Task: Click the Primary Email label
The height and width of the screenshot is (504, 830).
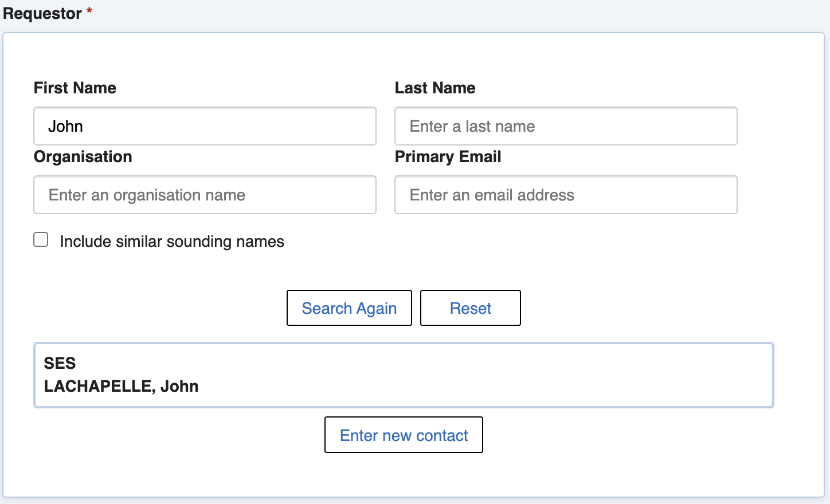Action: [x=448, y=156]
